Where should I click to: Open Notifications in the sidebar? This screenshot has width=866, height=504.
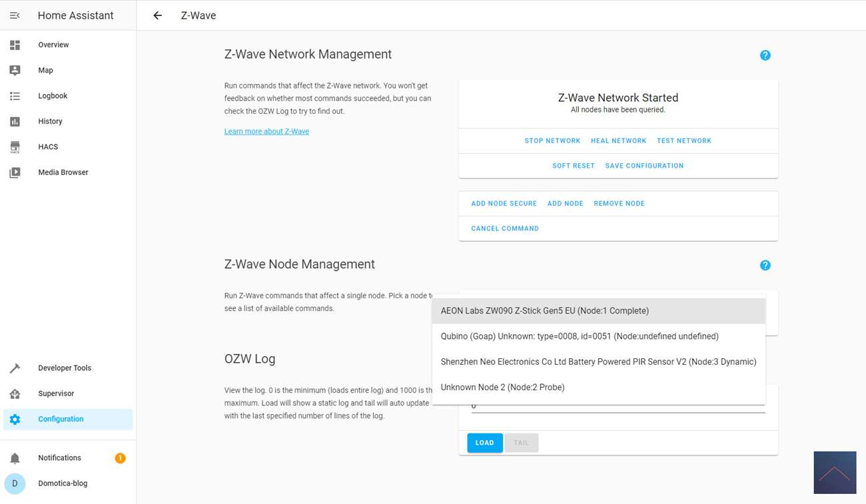59,458
